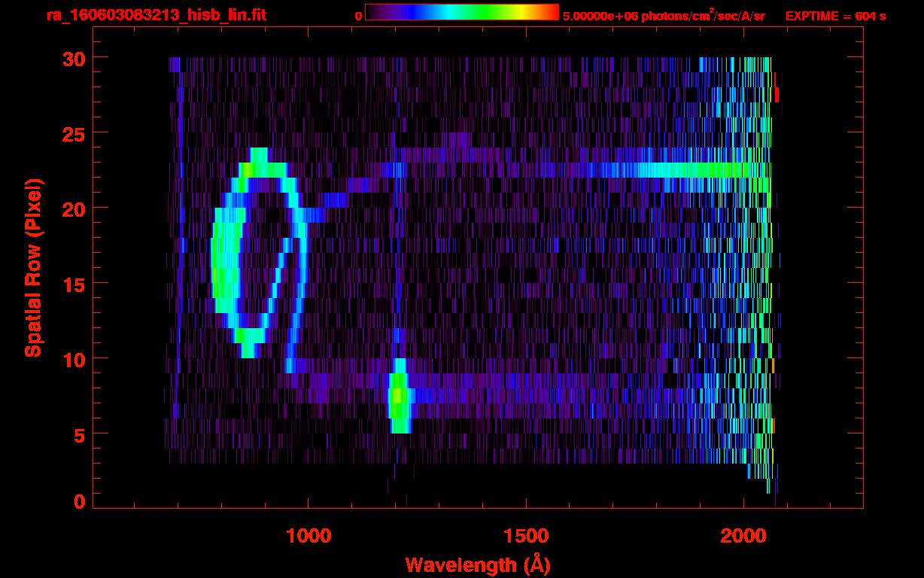
Task: Click the Spatial Row (Pixel) axis title
Action: 33,268
